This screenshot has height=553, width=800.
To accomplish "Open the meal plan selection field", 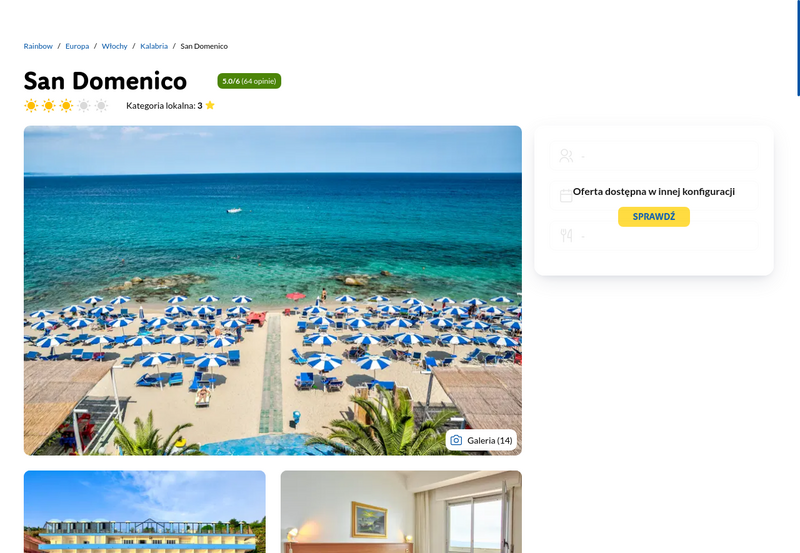I will (x=654, y=236).
